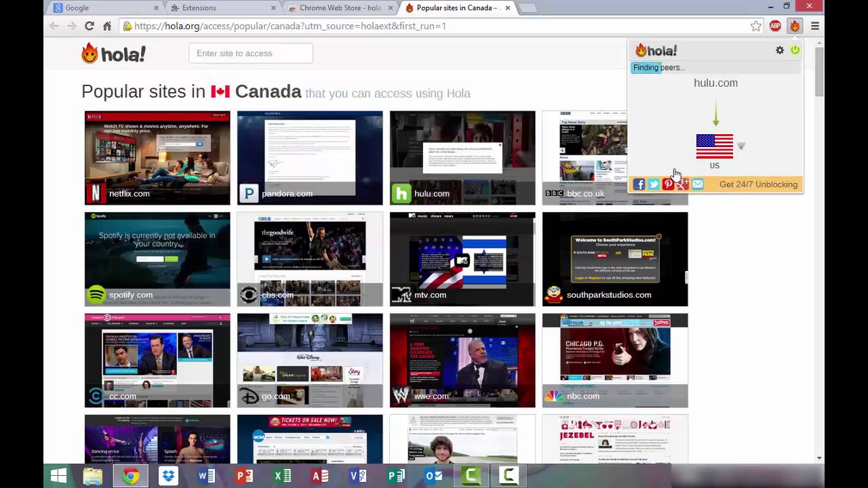Launch Publisher from the taskbar
The image size is (868, 488).
click(x=396, y=476)
